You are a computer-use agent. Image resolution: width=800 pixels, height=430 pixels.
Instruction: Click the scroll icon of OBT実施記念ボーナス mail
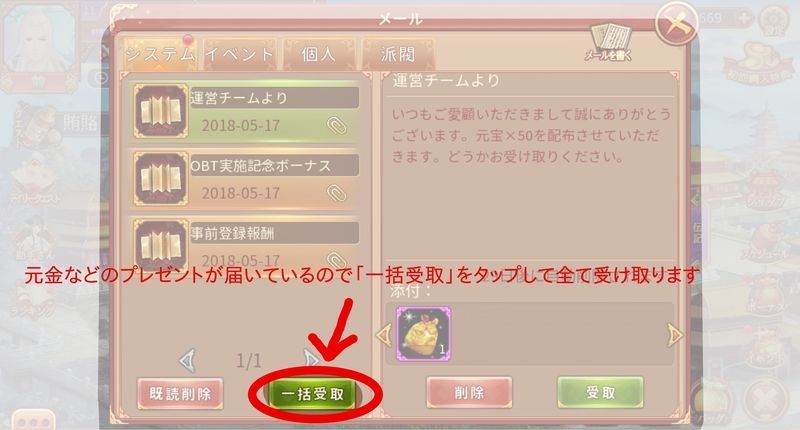click(161, 179)
